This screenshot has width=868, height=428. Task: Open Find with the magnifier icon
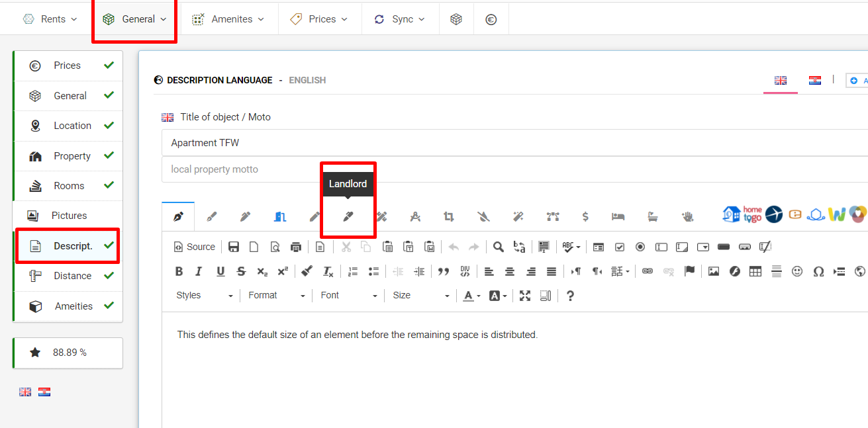pyautogui.click(x=498, y=247)
